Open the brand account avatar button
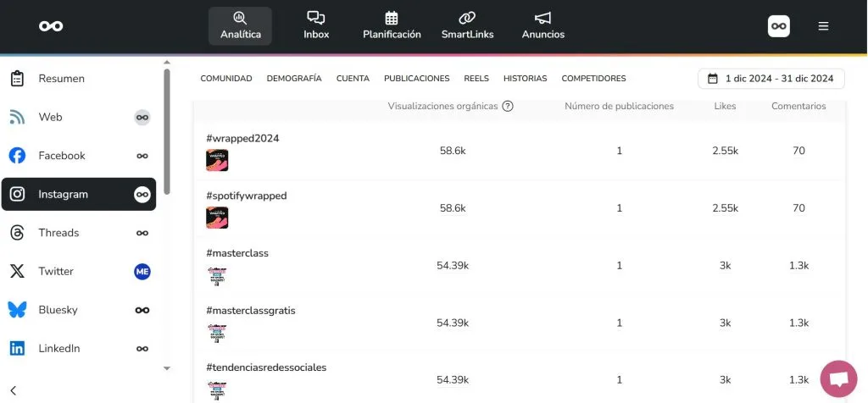The width and height of the screenshot is (868, 403). coord(779,26)
